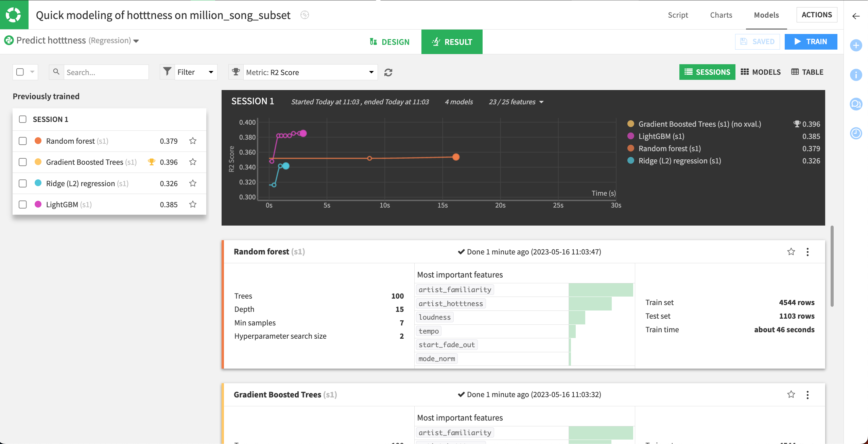Expand the Filter dropdown
Screen dimensions: 868x444
coord(195,72)
